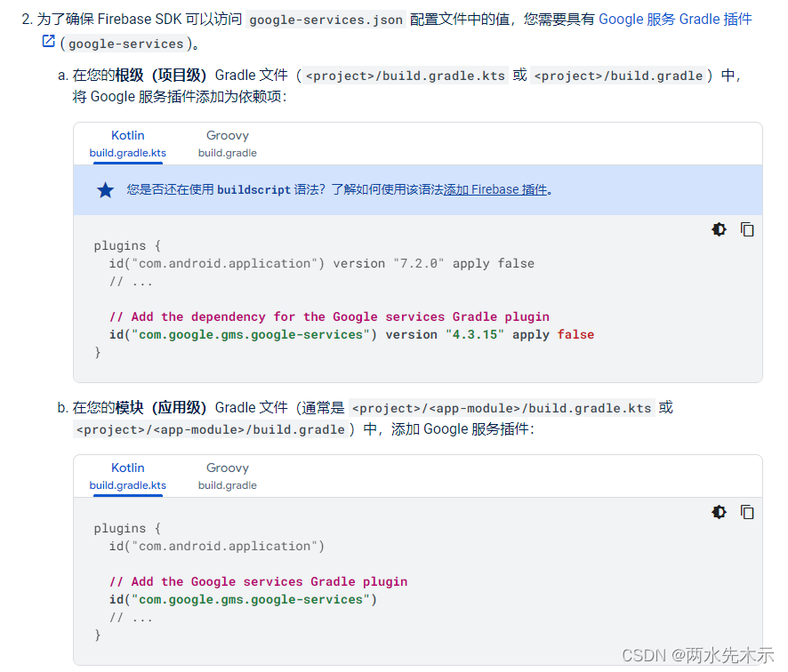This screenshot has height=672, width=788.
Task: Switch to the Groovy tab in the project-level block
Action: coord(227,142)
